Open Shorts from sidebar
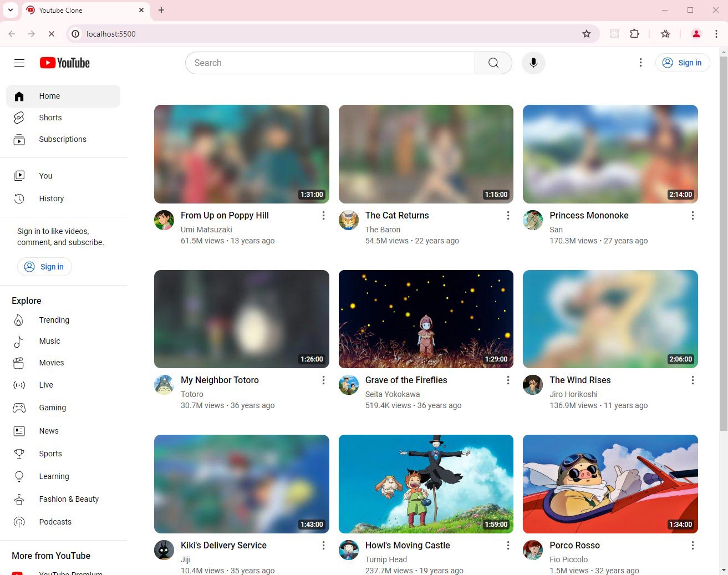The width and height of the screenshot is (728, 575). [63, 118]
